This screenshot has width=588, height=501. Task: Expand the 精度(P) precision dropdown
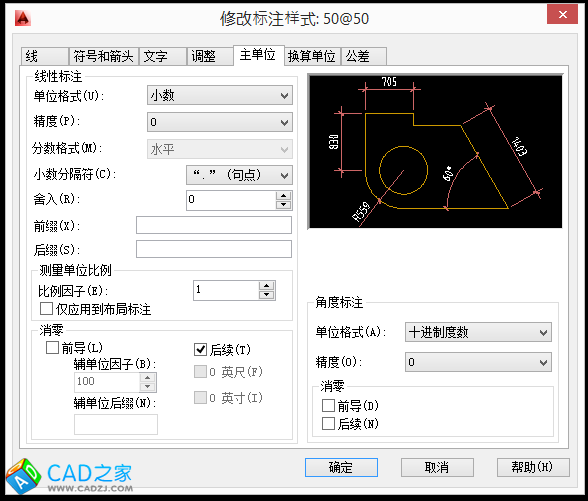point(220,122)
